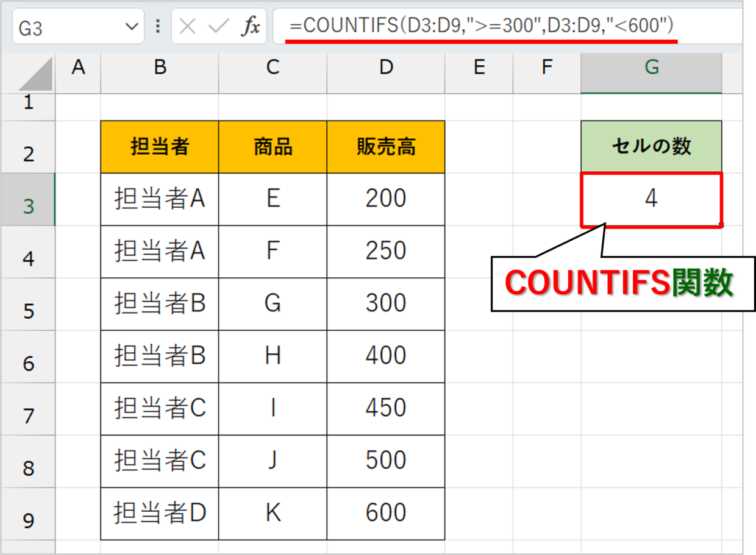Select product cell G in row 5

[x=273, y=304]
